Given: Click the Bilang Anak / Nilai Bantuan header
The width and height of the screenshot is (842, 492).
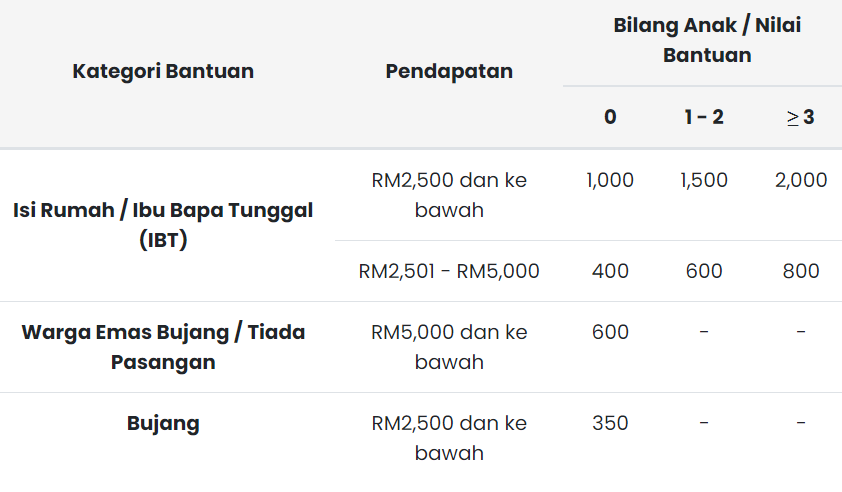Looking at the screenshot, I should coord(707,40).
